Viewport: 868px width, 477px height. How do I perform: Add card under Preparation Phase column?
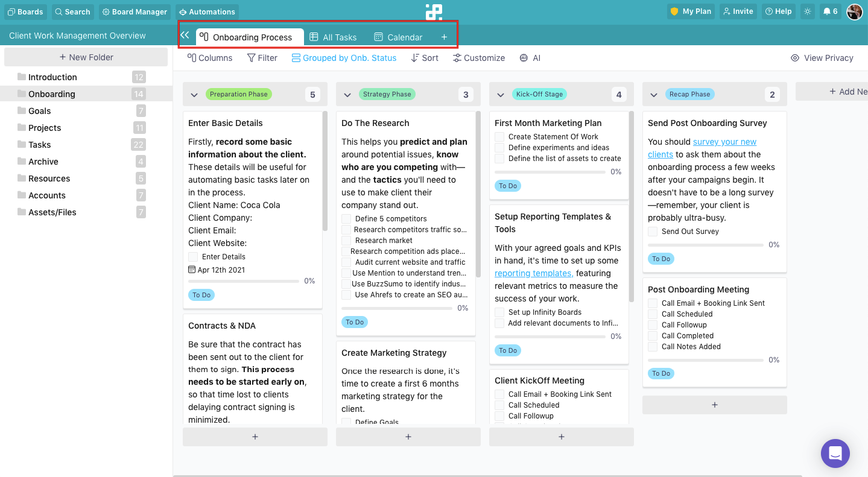pos(255,437)
